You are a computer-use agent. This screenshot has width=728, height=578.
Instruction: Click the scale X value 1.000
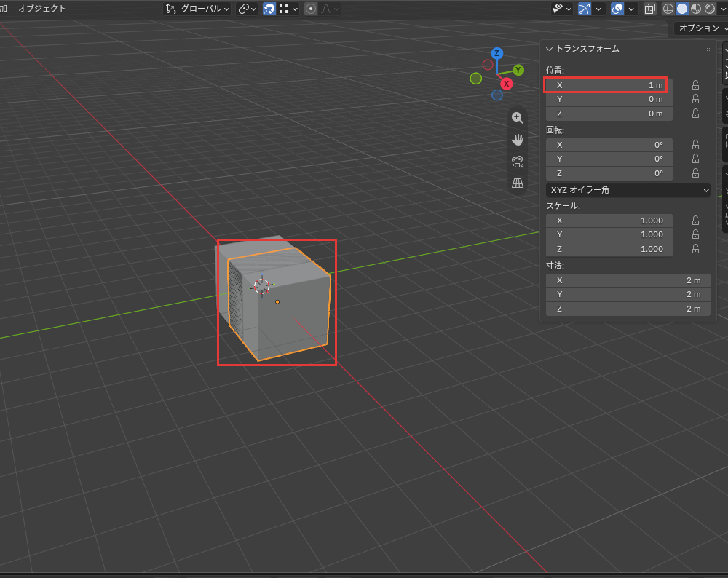click(609, 221)
